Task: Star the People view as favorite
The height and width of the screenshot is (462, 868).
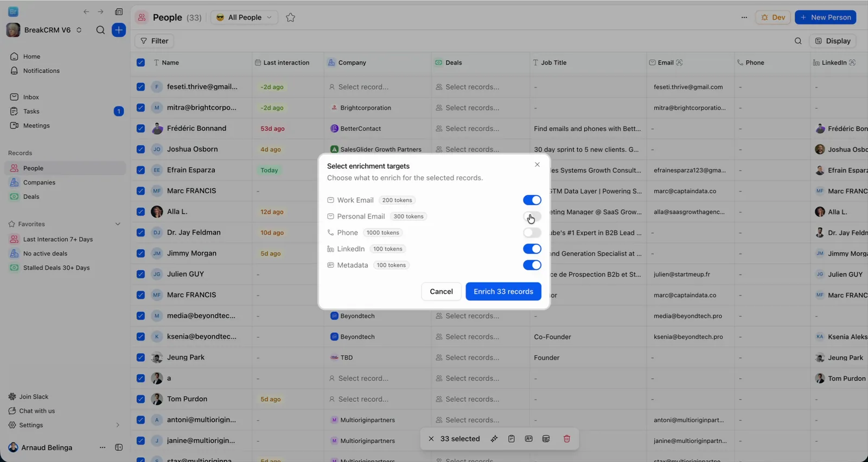Action: point(290,17)
